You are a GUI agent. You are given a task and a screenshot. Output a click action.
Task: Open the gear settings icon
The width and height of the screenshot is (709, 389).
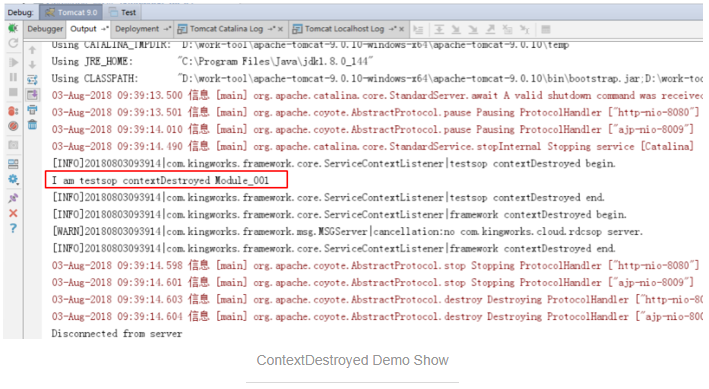click(13, 180)
